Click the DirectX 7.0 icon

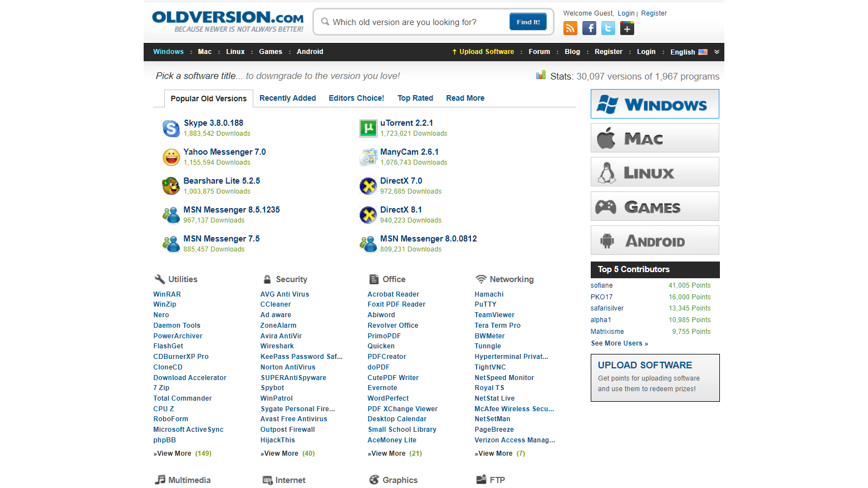coord(368,186)
